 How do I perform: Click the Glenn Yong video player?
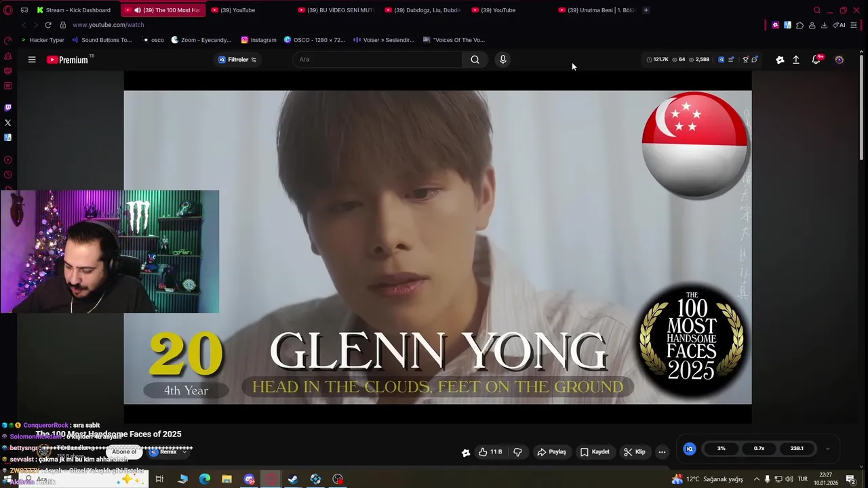(437, 247)
